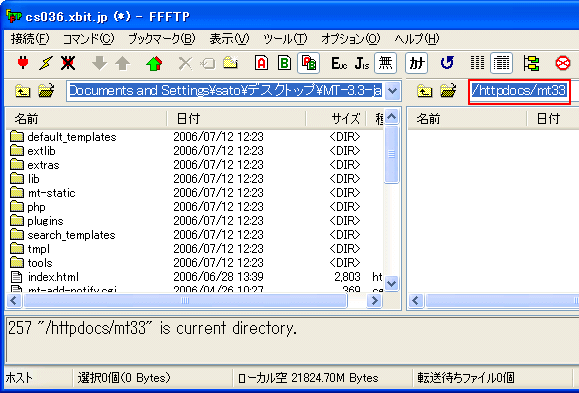Click down arrow of local vertical scrollbar
Image resolution: width=579 pixels, height=393 pixels.
click(391, 283)
